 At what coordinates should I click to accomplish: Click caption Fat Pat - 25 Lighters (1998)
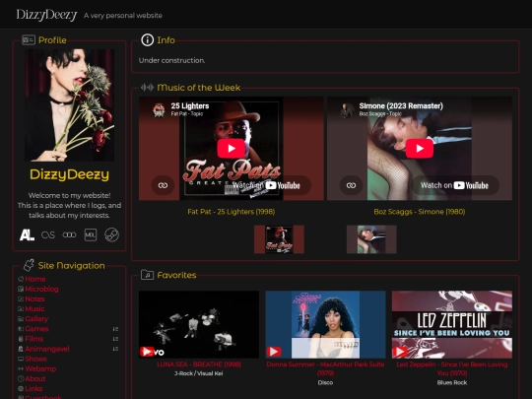coord(232,212)
